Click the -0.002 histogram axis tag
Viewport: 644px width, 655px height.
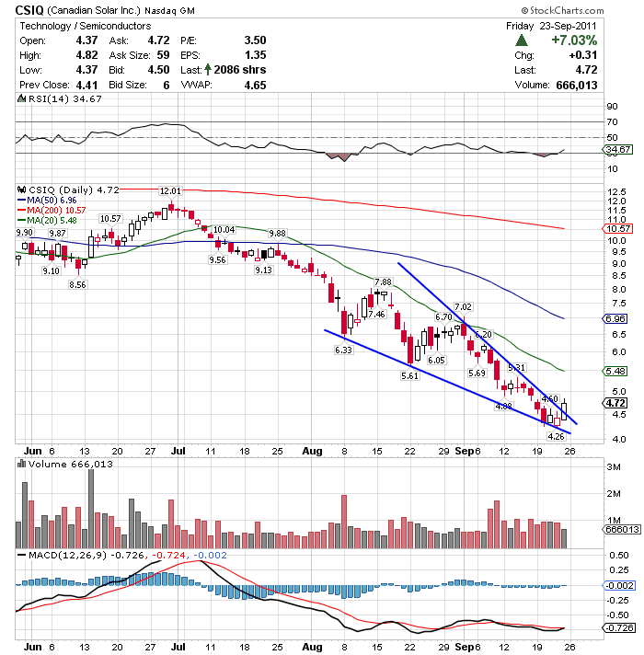point(619,585)
